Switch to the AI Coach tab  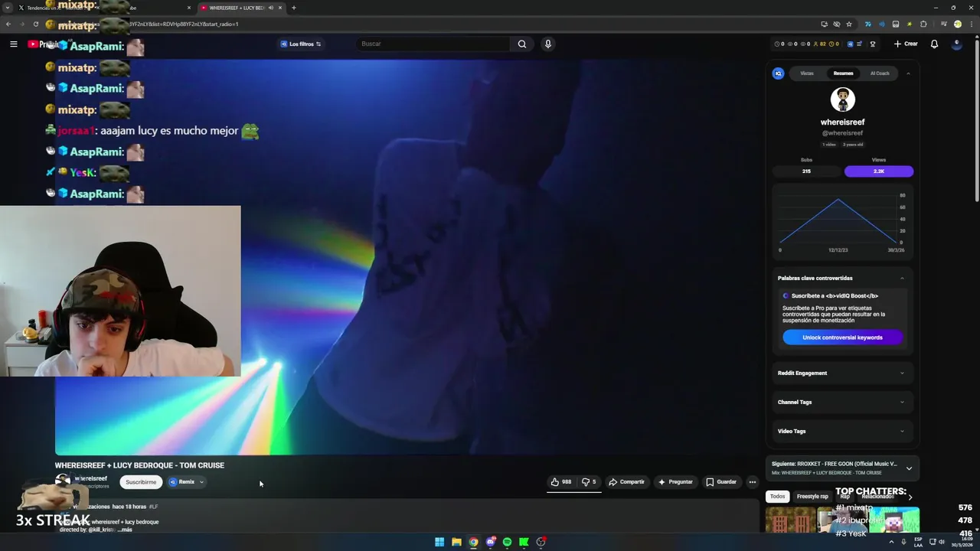tap(880, 73)
